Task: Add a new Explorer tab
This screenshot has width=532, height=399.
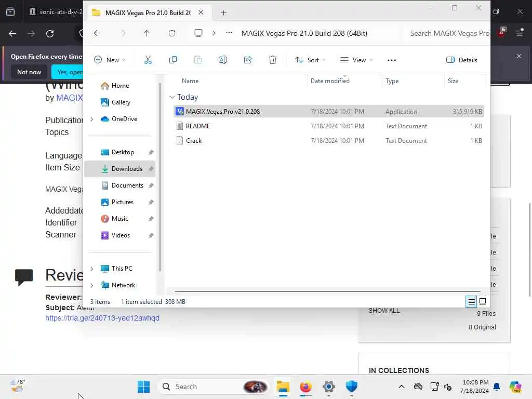Action: [223, 13]
